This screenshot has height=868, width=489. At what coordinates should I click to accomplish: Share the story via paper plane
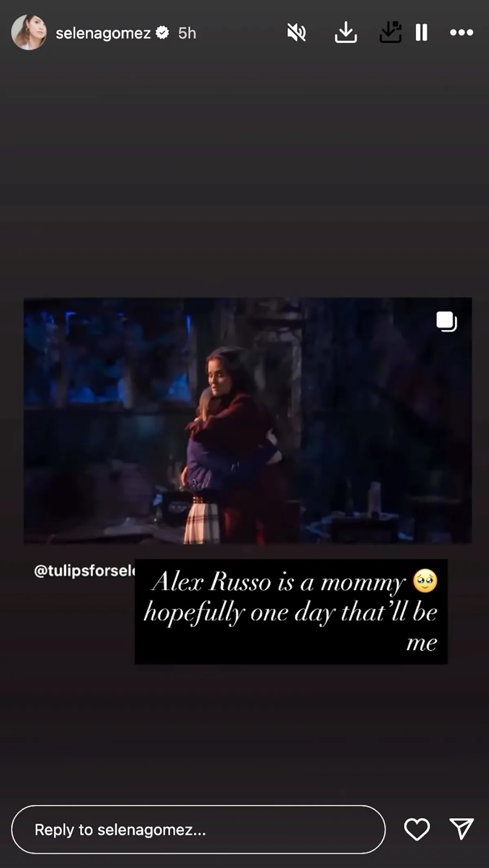pos(461,829)
